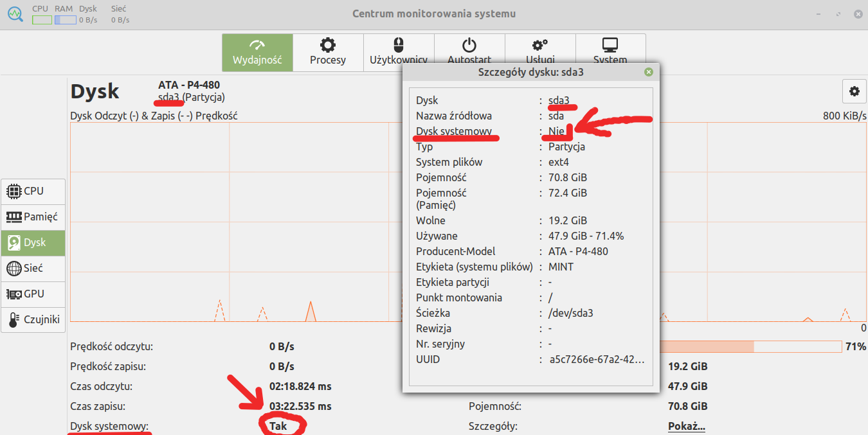The width and height of the screenshot is (868, 435).
Task: Click the Pokaż... details link
Action: [x=687, y=426]
